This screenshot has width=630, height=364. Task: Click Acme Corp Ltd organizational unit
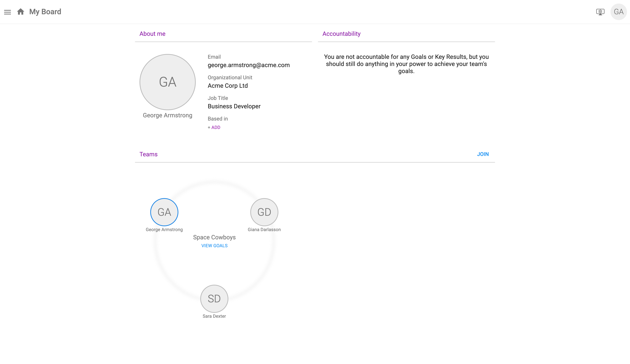[228, 86]
